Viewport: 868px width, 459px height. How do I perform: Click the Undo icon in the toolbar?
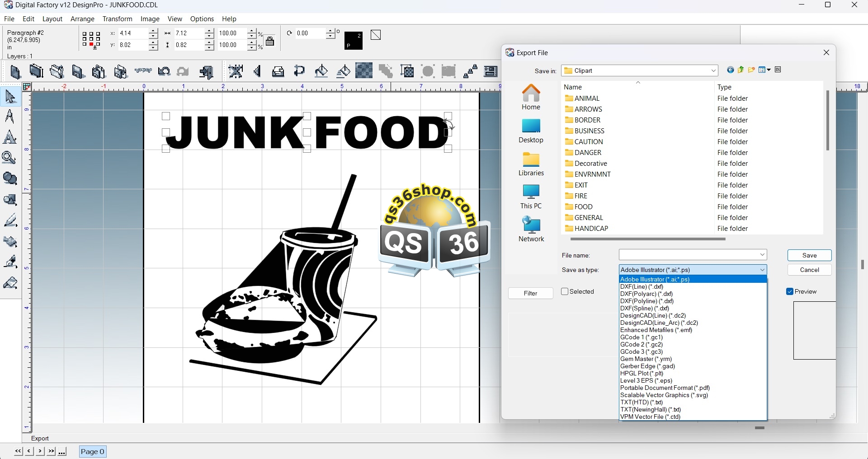pyautogui.click(x=164, y=72)
